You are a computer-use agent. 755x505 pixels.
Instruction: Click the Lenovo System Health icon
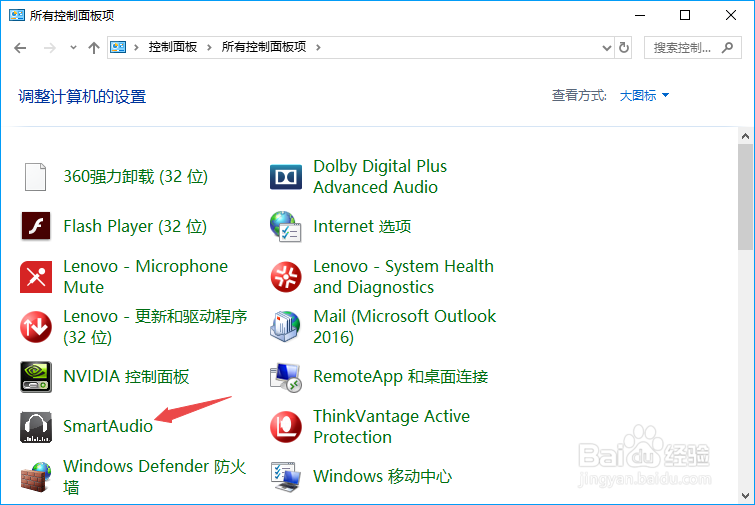coord(286,277)
